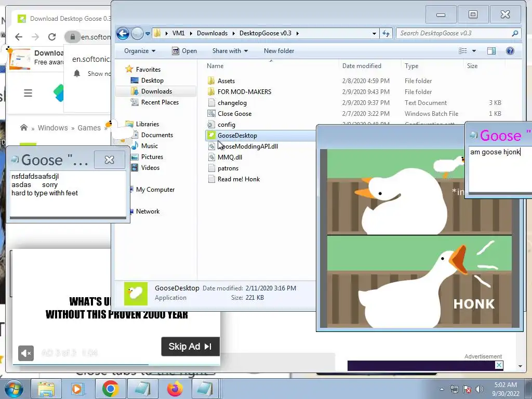Select the MMQ.dll file icon

211,157
